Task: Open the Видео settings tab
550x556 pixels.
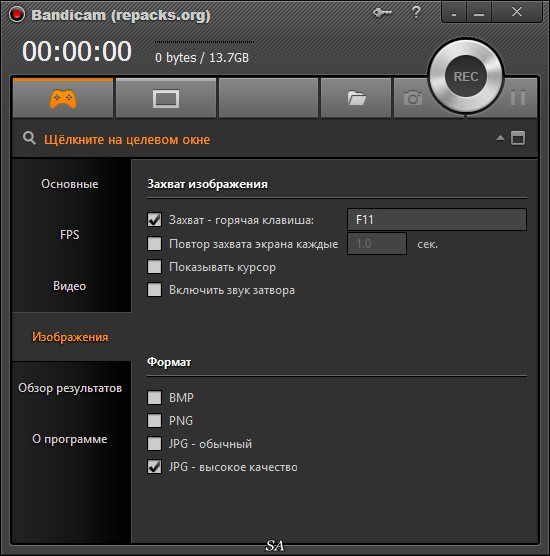Action: click(70, 286)
